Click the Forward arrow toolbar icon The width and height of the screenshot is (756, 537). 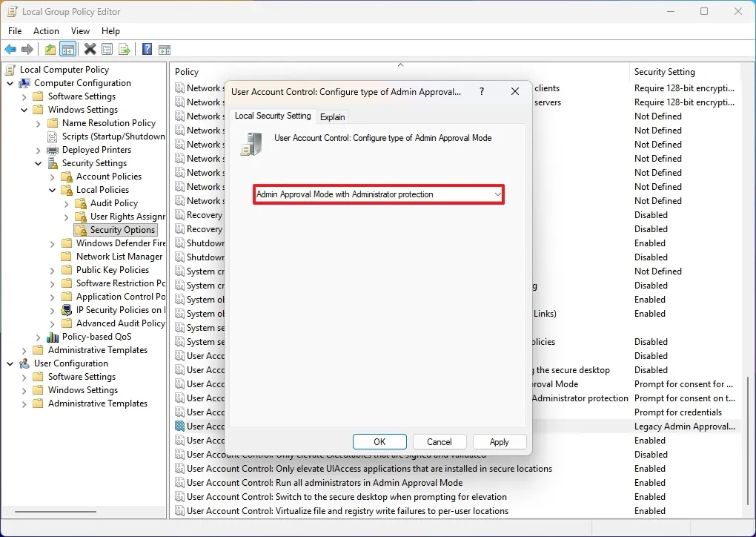27,49
